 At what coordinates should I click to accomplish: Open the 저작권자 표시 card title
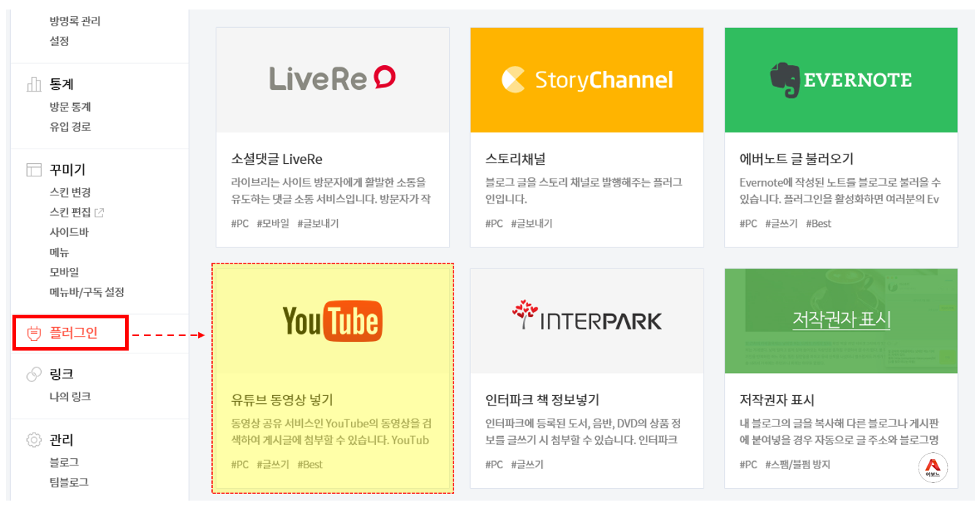777,400
